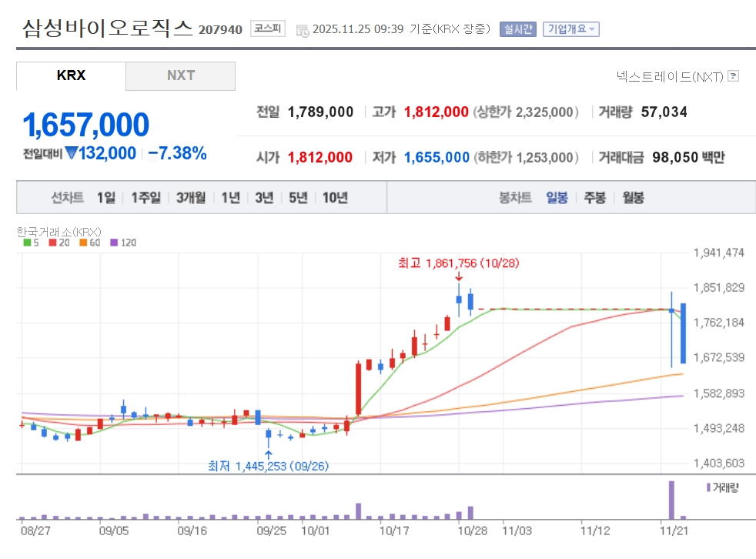The image size is (756, 559).
Task: Switch to the 주봉 weekly candle chart
Action: pos(594,198)
